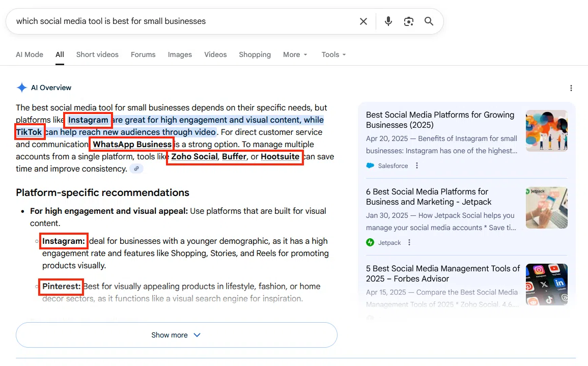Click the source link chip after 'consistency.'
The image size is (588, 366).
(136, 169)
